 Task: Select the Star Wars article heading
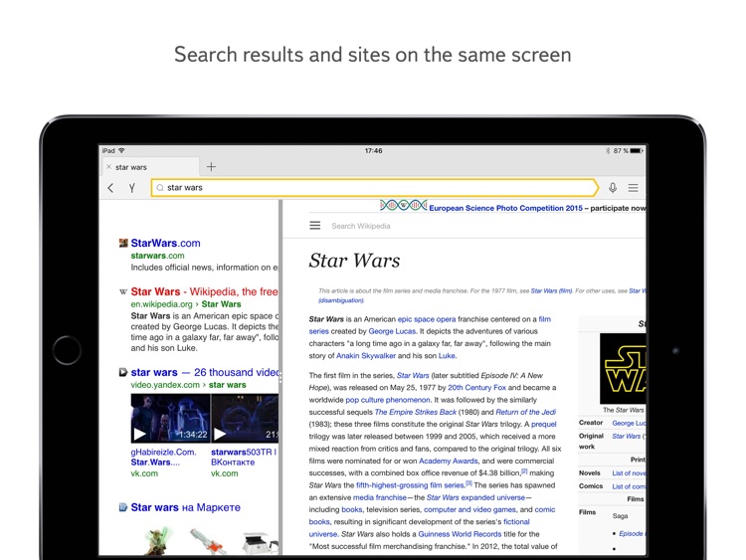click(354, 261)
